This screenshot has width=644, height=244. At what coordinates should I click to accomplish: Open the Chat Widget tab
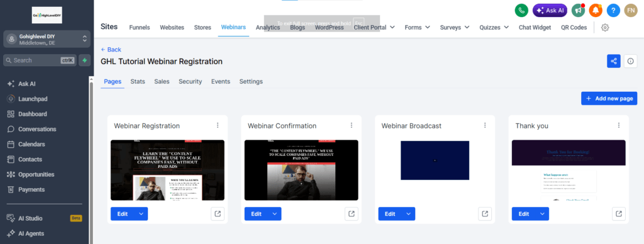pyautogui.click(x=535, y=28)
